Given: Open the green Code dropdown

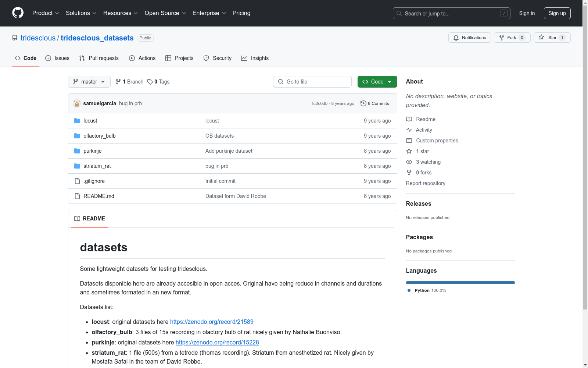Looking at the screenshot, I should pyautogui.click(x=377, y=82).
